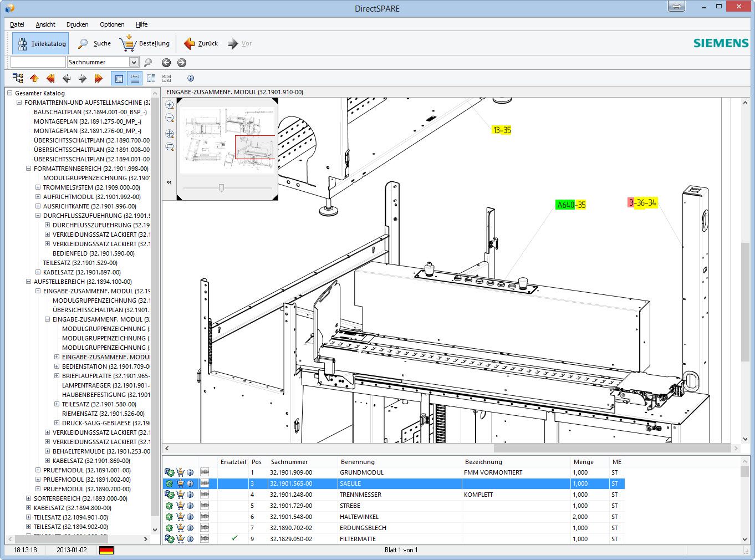The width and height of the screenshot is (755, 560).
Task: Collapse the AUFSTELLBEREICH tree node
Action: (28, 282)
